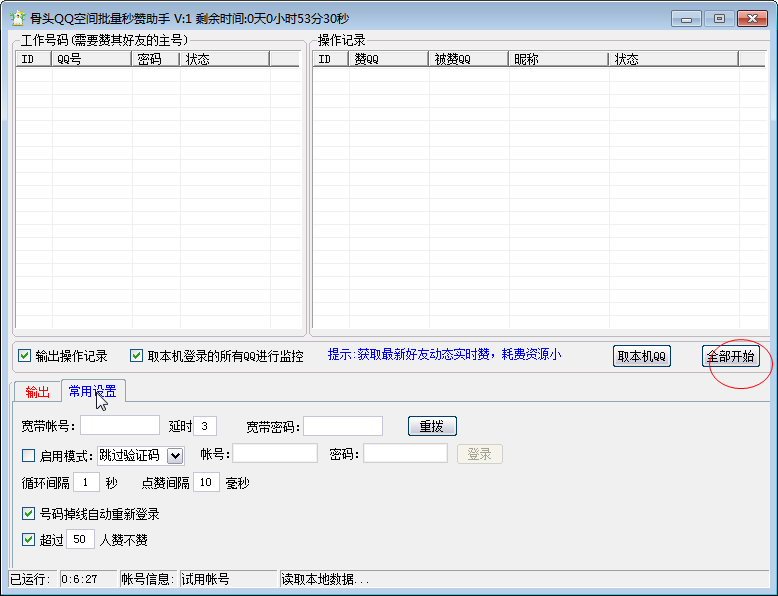
Task: Click the QQ号 column header in 工作号码
Action: (92, 59)
